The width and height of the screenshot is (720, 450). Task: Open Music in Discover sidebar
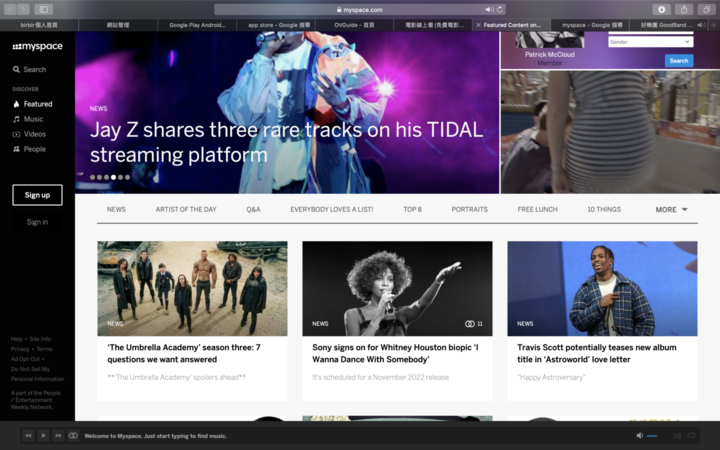click(28, 119)
